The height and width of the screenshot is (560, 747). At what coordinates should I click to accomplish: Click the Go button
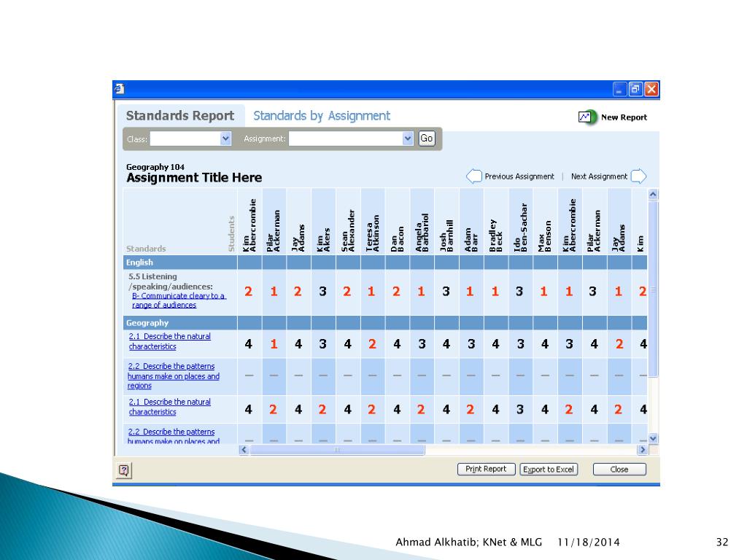[x=426, y=139]
